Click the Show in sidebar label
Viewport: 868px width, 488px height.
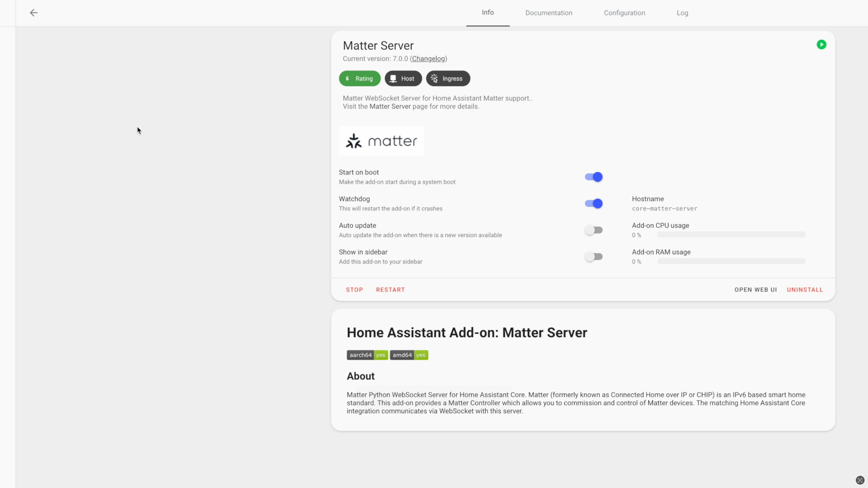pyautogui.click(x=363, y=252)
